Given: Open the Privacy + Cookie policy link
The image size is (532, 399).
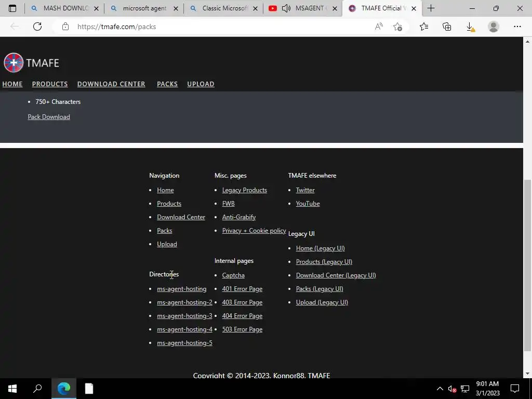Looking at the screenshot, I should pyautogui.click(x=254, y=231).
